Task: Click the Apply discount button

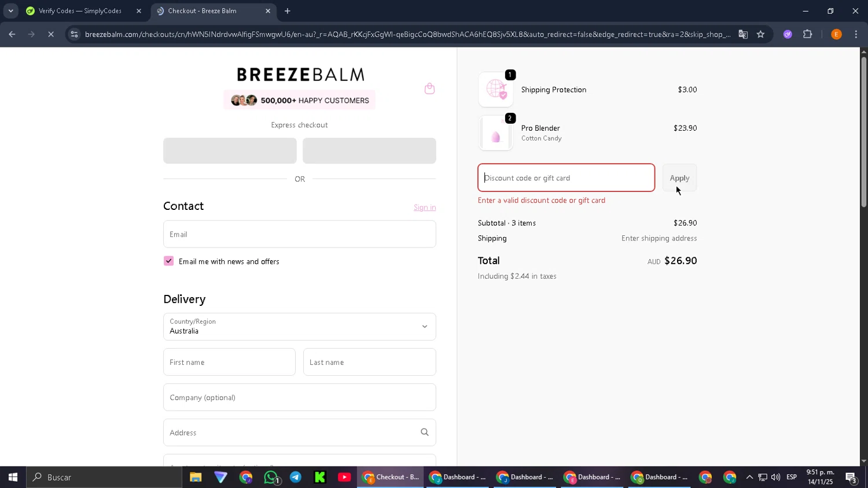Action: [x=679, y=178]
